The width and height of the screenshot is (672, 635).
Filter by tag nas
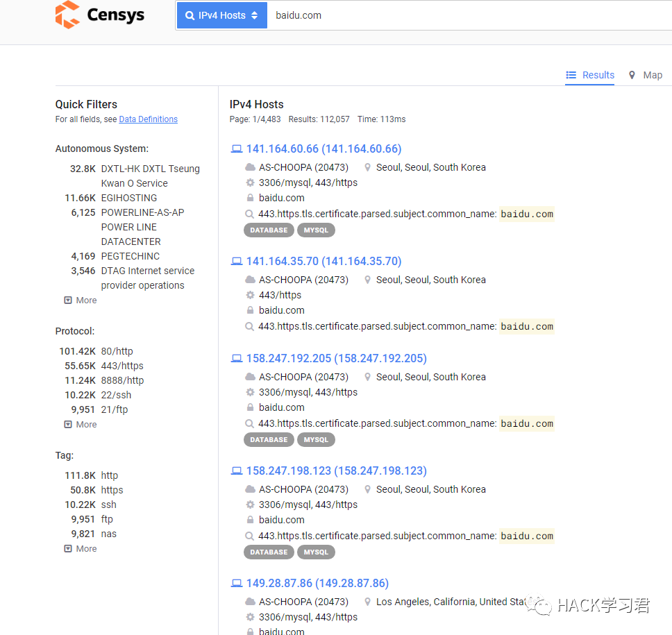[109, 534]
